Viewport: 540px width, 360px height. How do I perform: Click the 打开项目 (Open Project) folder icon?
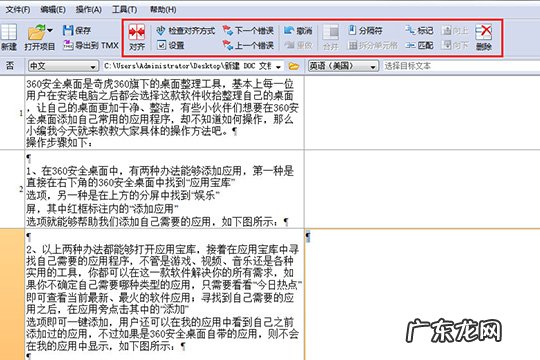pyautogui.click(x=36, y=32)
